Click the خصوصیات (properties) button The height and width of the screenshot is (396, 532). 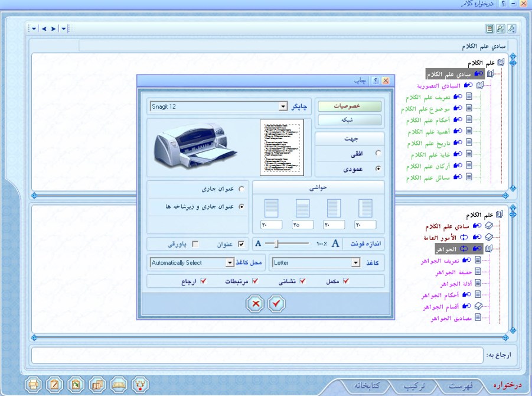(350, 106)
